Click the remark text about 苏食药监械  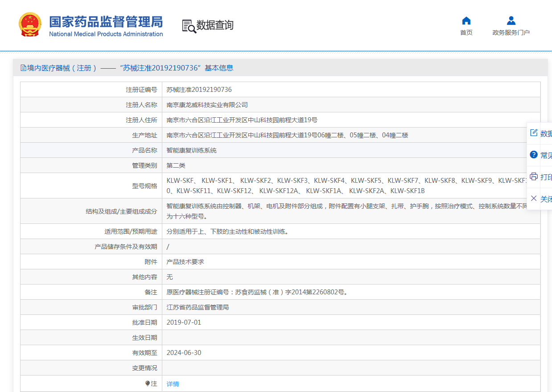click(257, 292)
